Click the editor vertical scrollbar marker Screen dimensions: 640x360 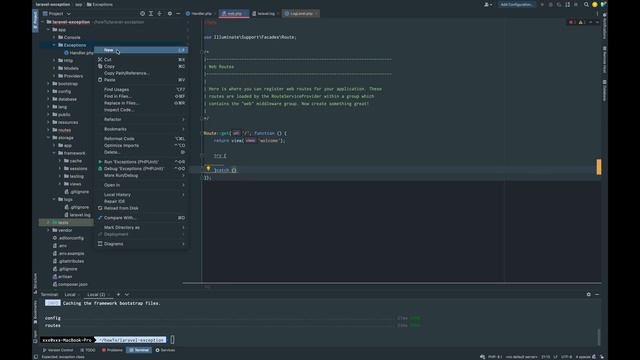[599, 167]
